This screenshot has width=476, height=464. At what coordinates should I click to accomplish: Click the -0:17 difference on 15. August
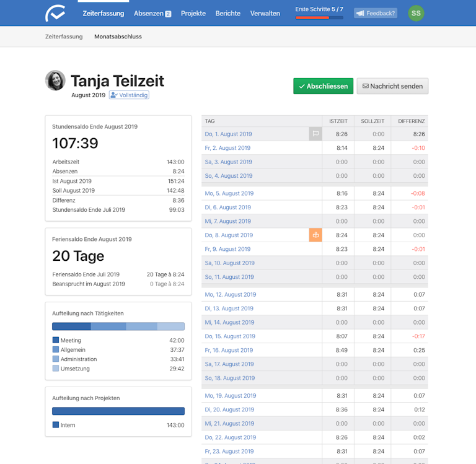click(418, 336)
